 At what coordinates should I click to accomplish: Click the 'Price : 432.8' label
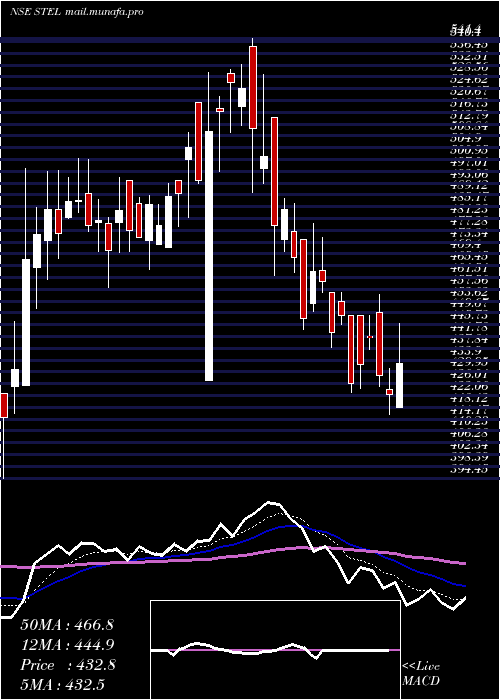click(68, 665)
